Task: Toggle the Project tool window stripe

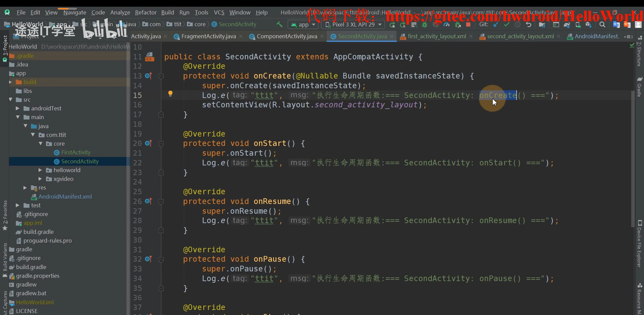Action: point(5,48)
